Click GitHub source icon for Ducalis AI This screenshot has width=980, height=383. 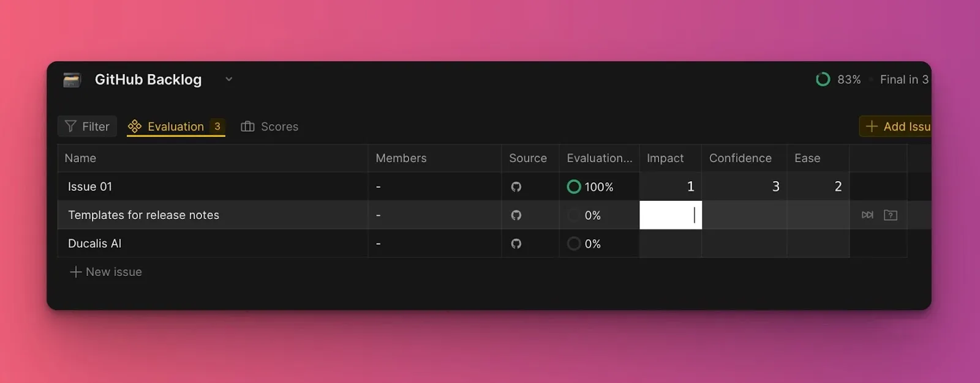[x=516, y=244]
